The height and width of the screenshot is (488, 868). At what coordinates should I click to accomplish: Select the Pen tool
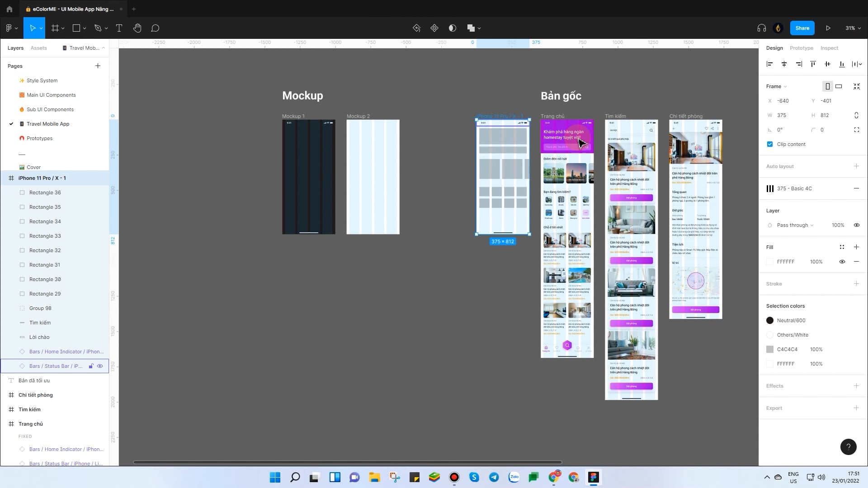click(x=98, y=28)
